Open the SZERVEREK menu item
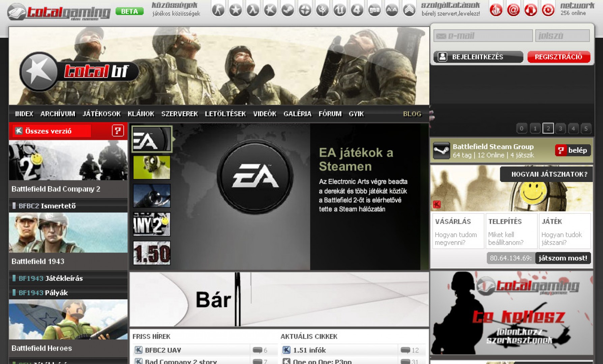The image size is (603, 364). pos(180,114)
